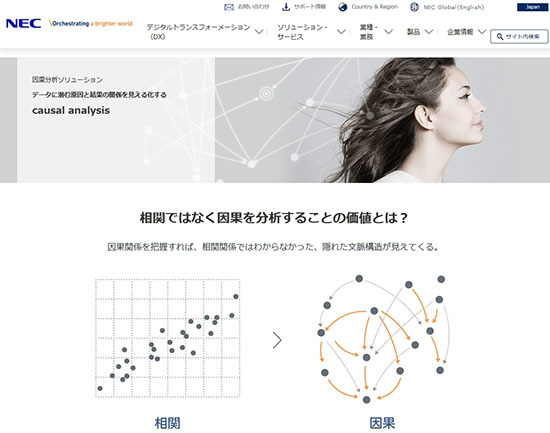
Task: Click the envelope contact icon
Action: [229, 7]
